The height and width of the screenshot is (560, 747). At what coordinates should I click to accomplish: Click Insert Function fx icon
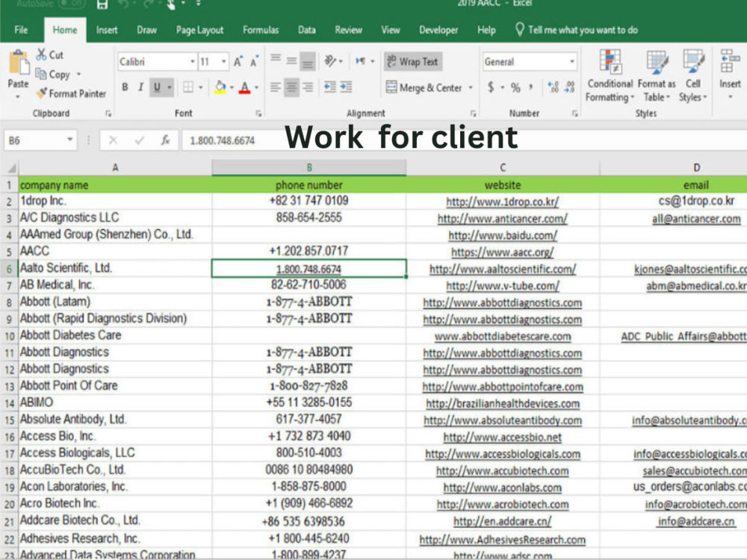coord(165,140)
